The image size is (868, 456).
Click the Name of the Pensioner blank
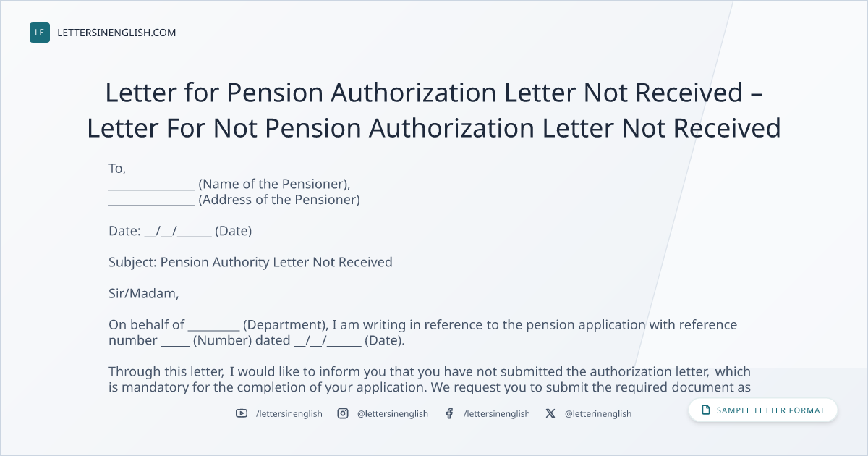click(152, 185)
